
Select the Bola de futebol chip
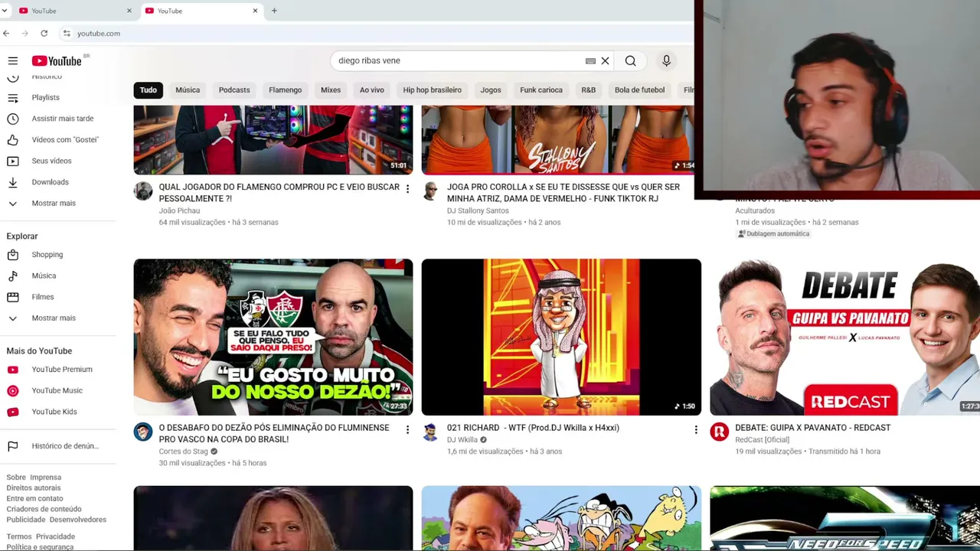point(639,90)
